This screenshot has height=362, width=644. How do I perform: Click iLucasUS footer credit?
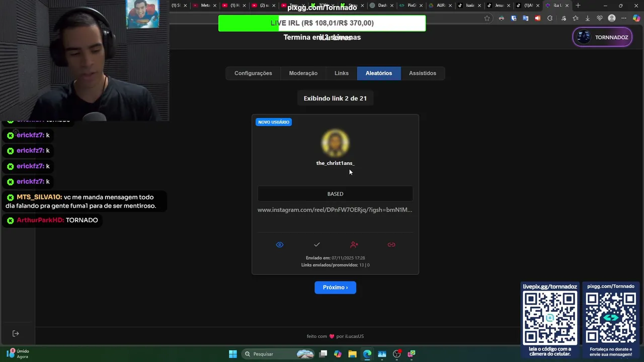point(354,336)
